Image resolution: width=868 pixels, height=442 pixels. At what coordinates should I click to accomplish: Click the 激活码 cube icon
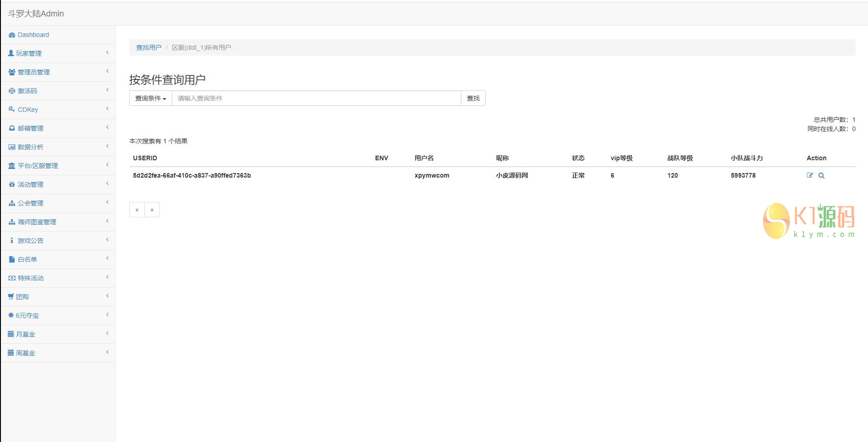[12, 91]
